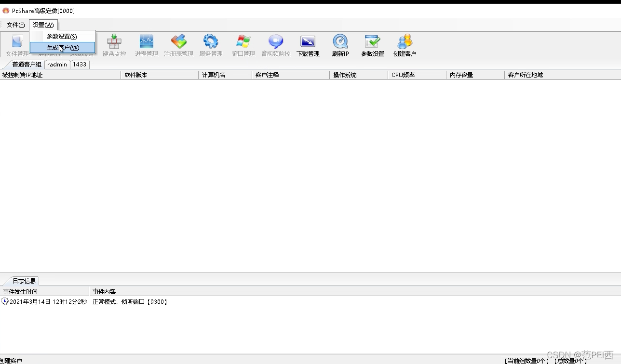Open the 窗口管理 window manager
The width and height of the screenshot is (621, 364).
pos(243,46)
